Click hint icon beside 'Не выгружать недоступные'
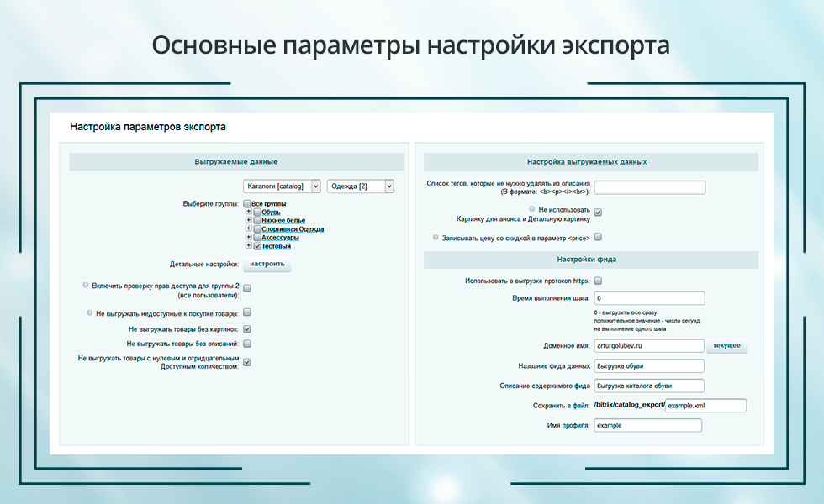This screenshot has width=824, height=504. 90,312
